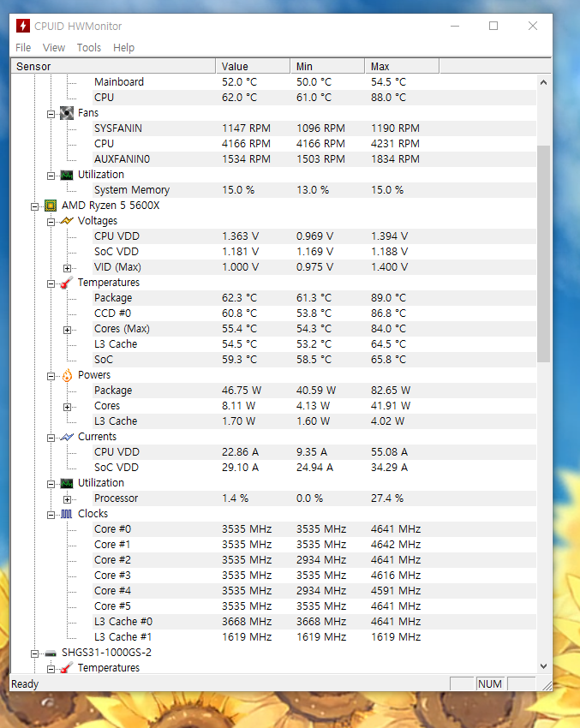Image resolution: width=580 pixels, height=728 pixels.
Task: Click the SSD Temperatures thermometer icon
Action: (67, 668)
